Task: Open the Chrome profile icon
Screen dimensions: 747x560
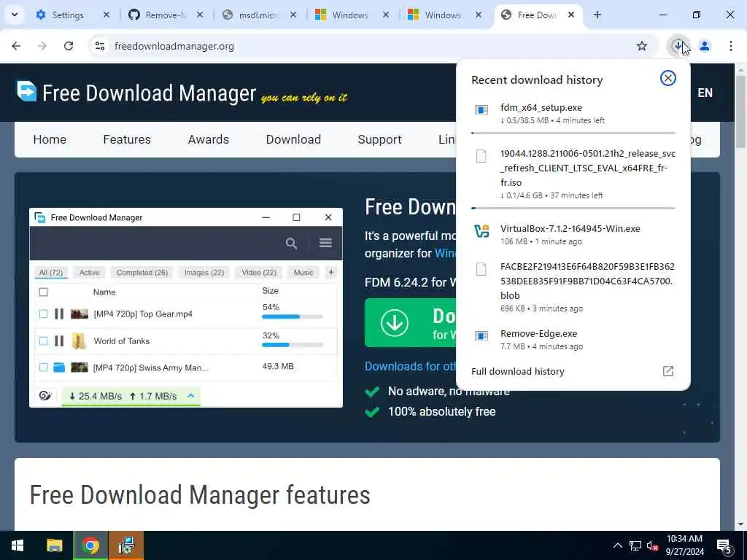Action: (705, 46)
